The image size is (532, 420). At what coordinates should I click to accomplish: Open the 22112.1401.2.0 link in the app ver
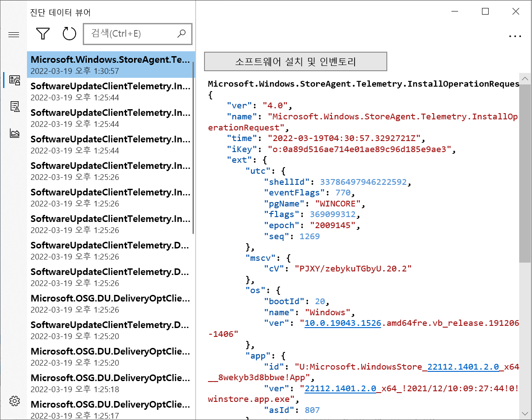(x=340, y=388)
